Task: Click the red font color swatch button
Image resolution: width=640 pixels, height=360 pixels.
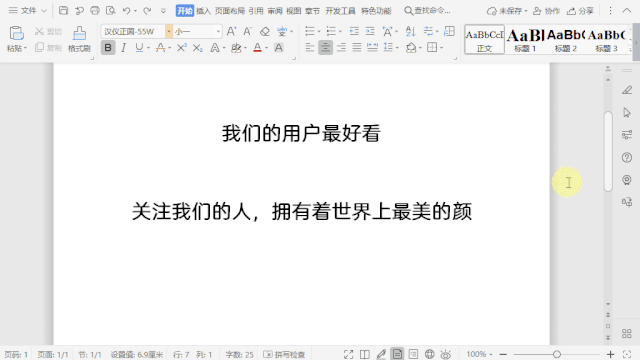Action: (x=257, y=48)
